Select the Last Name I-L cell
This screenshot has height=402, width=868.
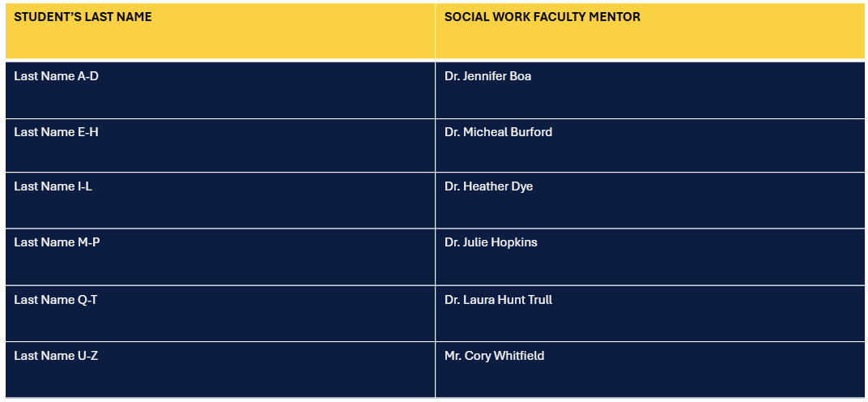(220, 200)
